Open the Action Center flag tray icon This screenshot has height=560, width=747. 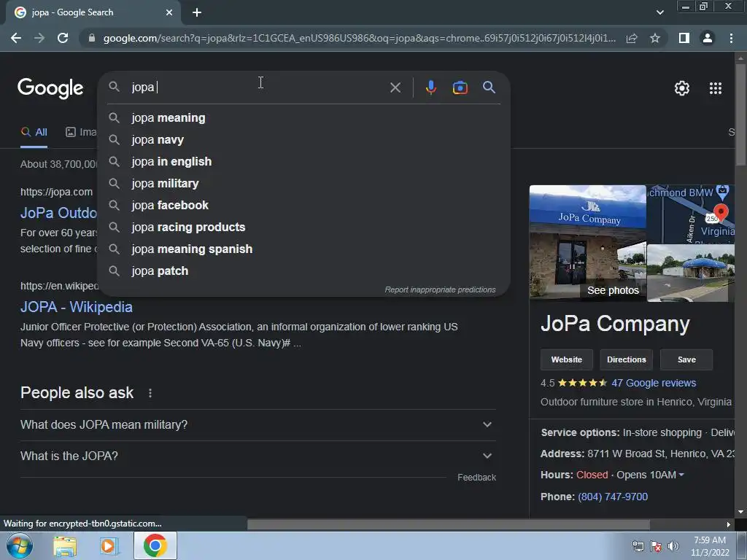(x=656, y=546)
